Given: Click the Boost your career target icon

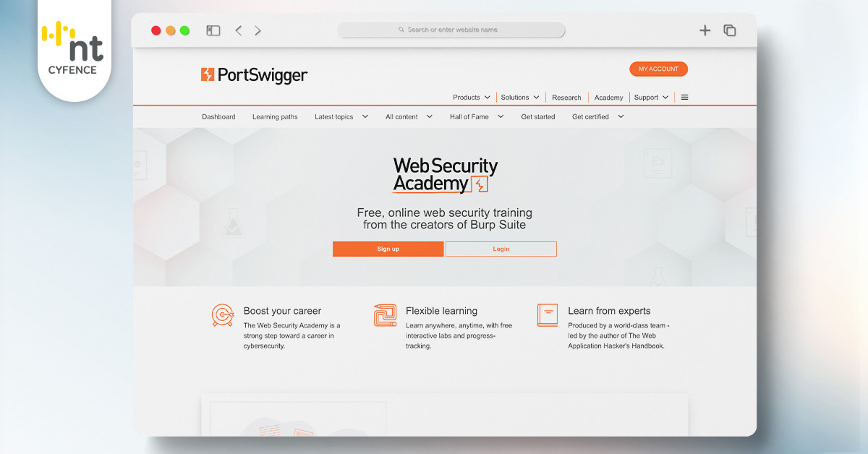Looking at the screenshot, I should [223, 315].
